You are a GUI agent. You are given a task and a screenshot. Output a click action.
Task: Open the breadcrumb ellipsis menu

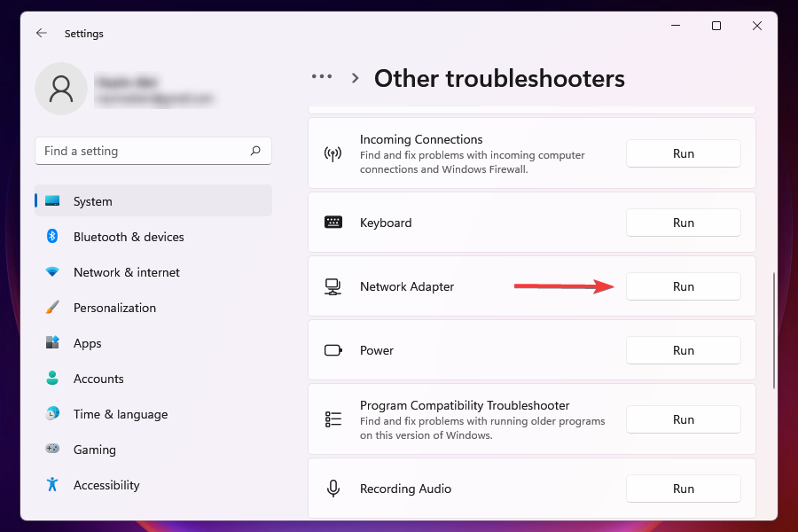pyautogui.click(x=322, y=77)
